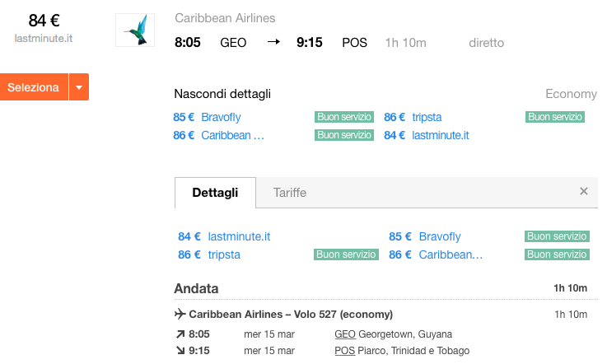Viewport: 607px width, 364px height.
Task: Click 86 € Caribbean under the Dettagli tab
Action: pos(436,254)
